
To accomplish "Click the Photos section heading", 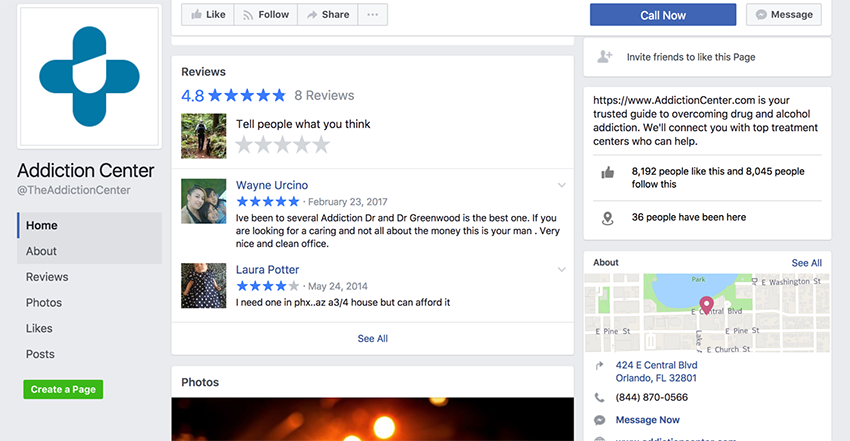I will (200, 382).
